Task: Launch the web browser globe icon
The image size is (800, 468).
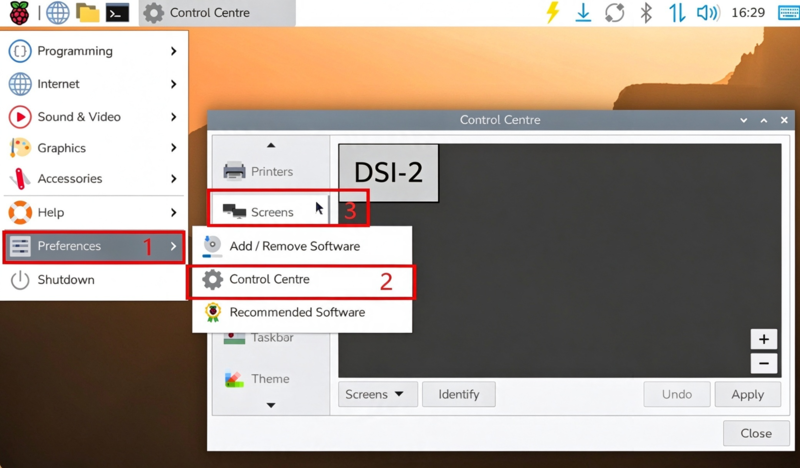Action: (58, 13)
